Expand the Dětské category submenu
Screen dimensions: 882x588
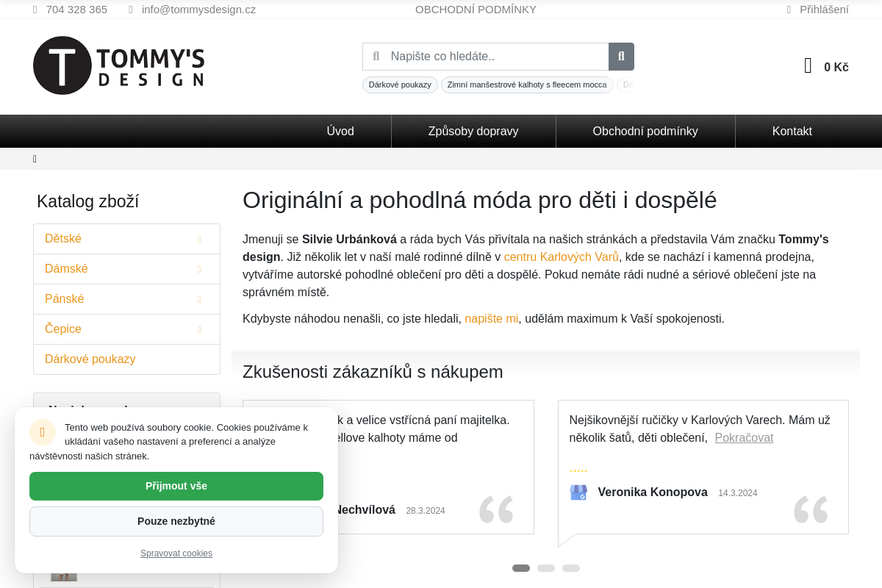[199, 238]
